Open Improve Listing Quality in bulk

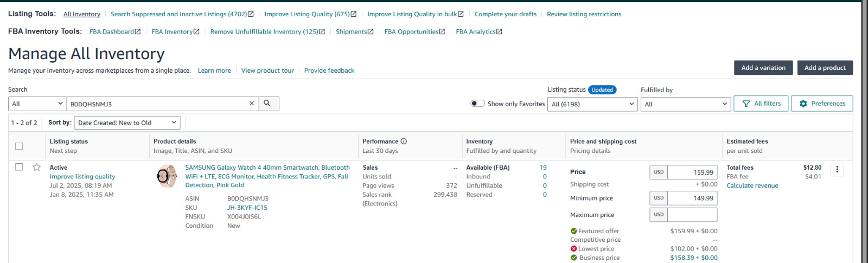[x=416, y=14]
